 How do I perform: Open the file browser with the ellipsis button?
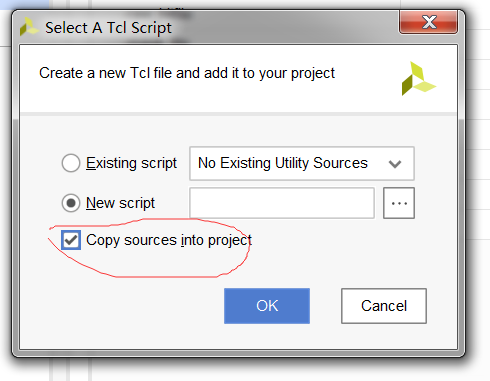(399, 203)
